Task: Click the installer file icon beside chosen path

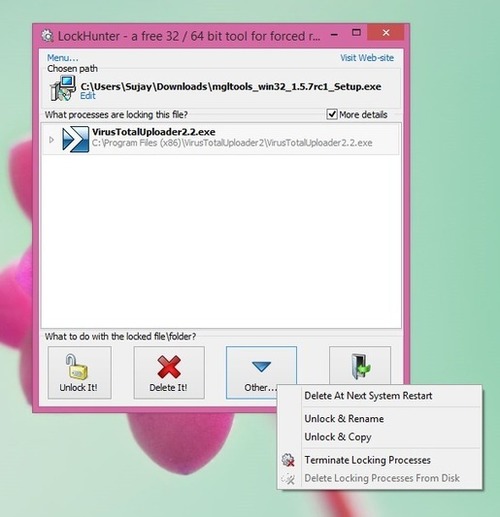Action: pos(62,88)
